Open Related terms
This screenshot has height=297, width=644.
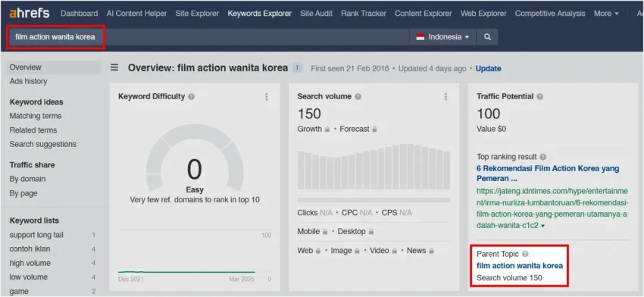(x=33, y=130)
